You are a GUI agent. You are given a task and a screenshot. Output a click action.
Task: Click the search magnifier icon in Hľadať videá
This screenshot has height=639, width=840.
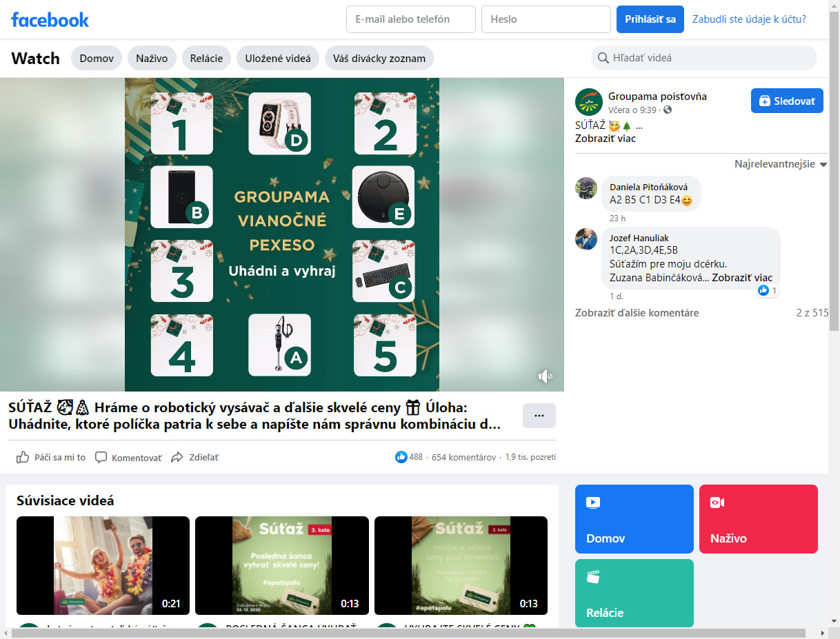tap(603, 58)
